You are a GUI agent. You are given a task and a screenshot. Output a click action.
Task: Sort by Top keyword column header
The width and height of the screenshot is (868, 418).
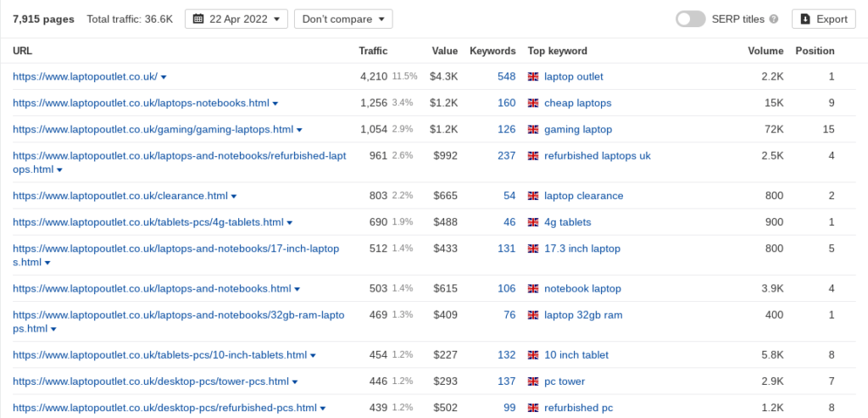tap(558, 51)
